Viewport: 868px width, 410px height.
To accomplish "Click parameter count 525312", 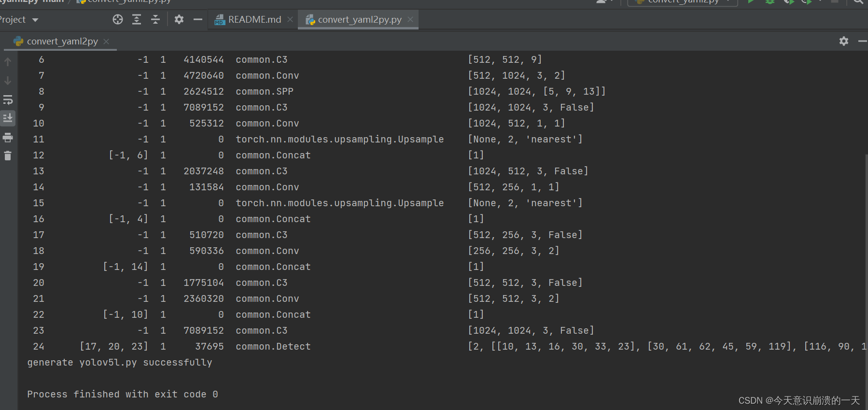I will coord(207,123).
